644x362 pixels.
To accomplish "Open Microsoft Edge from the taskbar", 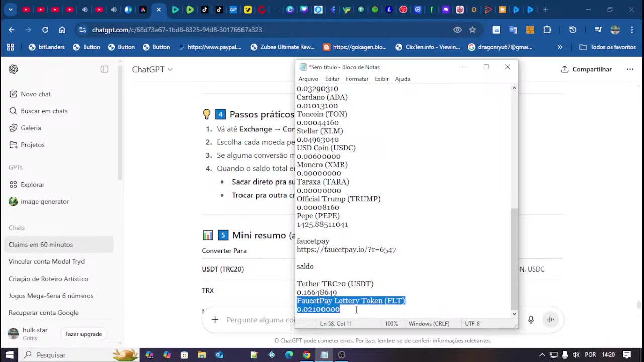I will tap(289, 355).
